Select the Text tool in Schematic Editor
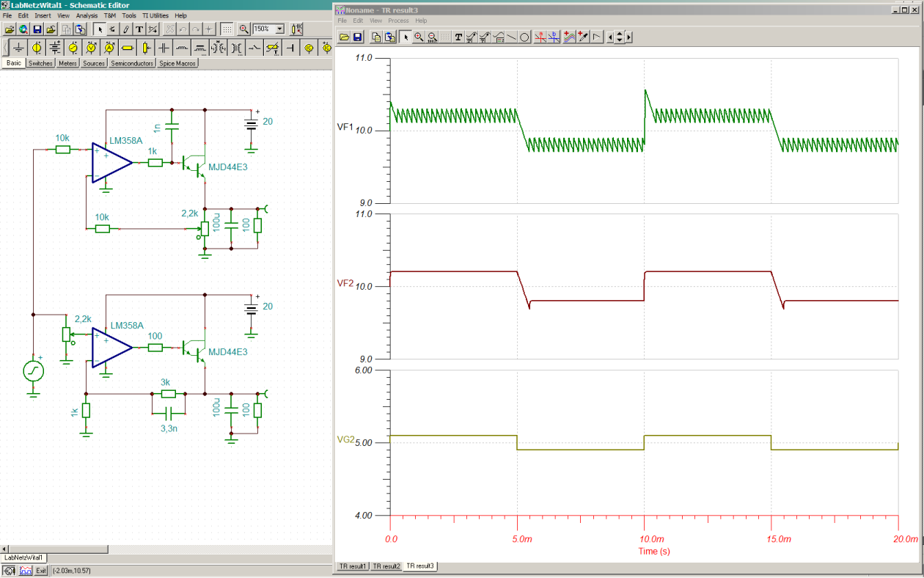924x578 pixels. (x=139, y=29)
